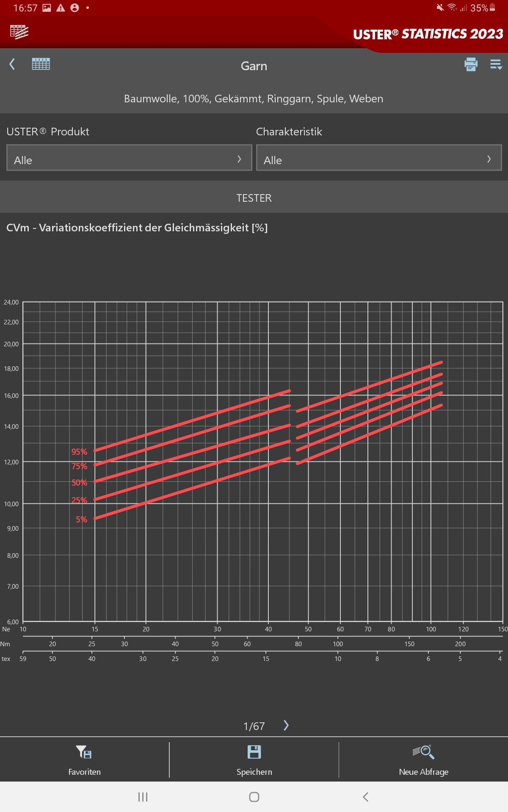Tap the Neue Abfrage label
The width and height of the screenshot is (508, 812).
point(423,772)
